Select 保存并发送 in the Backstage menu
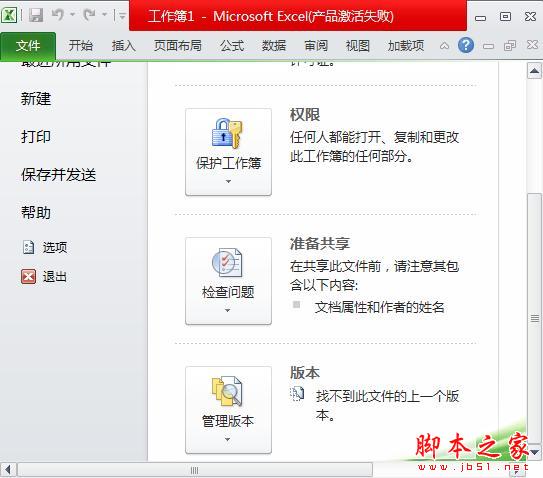This screenshot has height=478, width=543. tap(59, 175)
